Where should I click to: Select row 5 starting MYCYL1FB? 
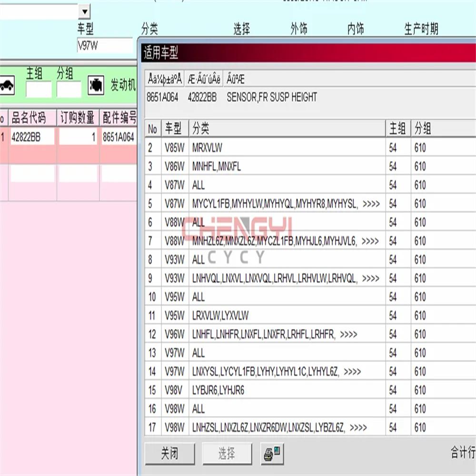click(310, 204)
